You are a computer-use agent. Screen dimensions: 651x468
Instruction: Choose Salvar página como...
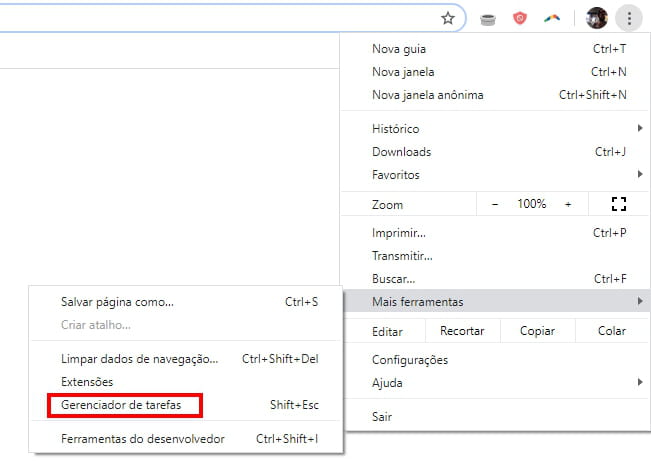pos(186,302)
